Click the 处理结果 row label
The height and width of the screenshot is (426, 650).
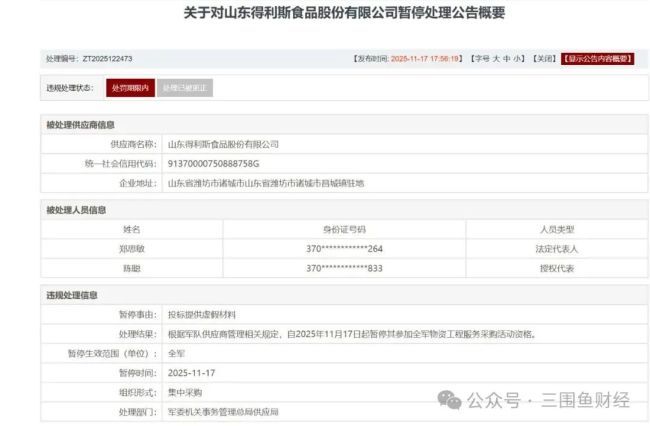click(138, 334)
